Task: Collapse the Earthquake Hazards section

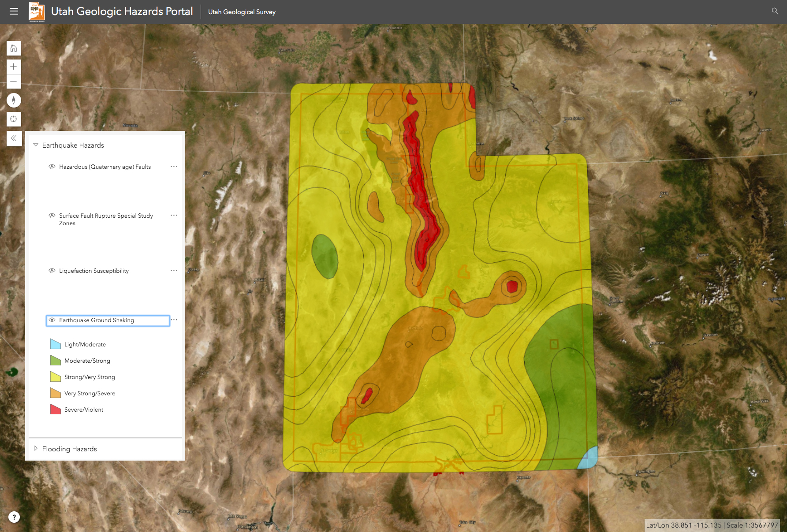Action: tap(35, 145)
